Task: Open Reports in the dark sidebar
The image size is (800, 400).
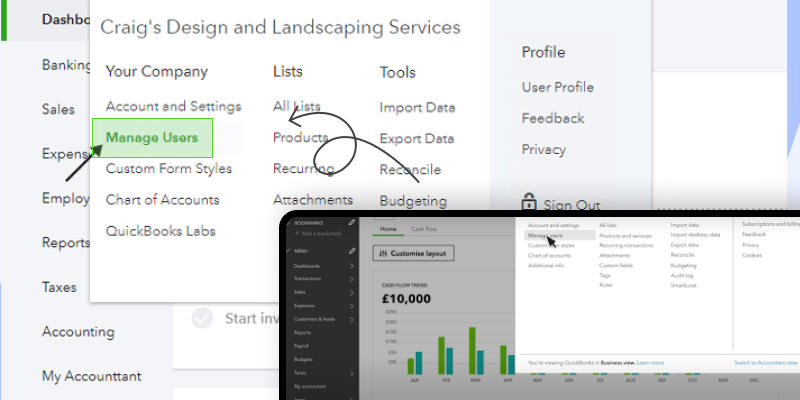Action: [302, 333]
